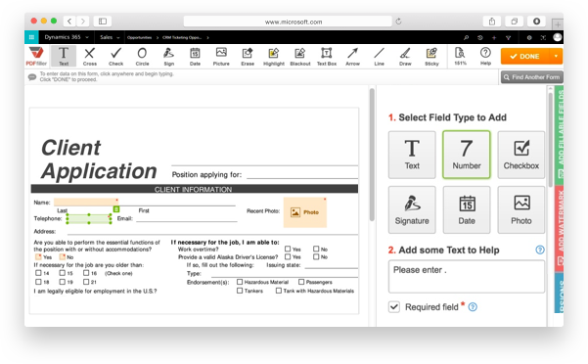Viewport: 588px width, 364px height.
Task: Expand the Sales dropdown
Action: coord(118,37)
